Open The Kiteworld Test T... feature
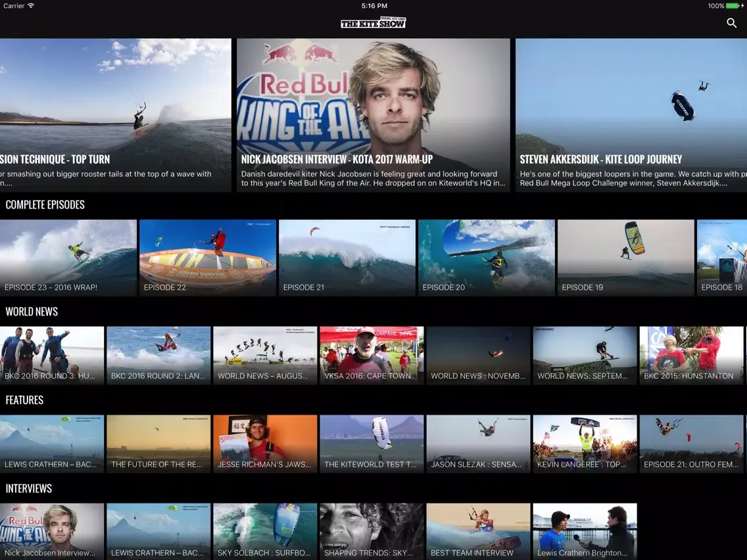This screenshot has height=560, width=747. (x=372, y=444)
